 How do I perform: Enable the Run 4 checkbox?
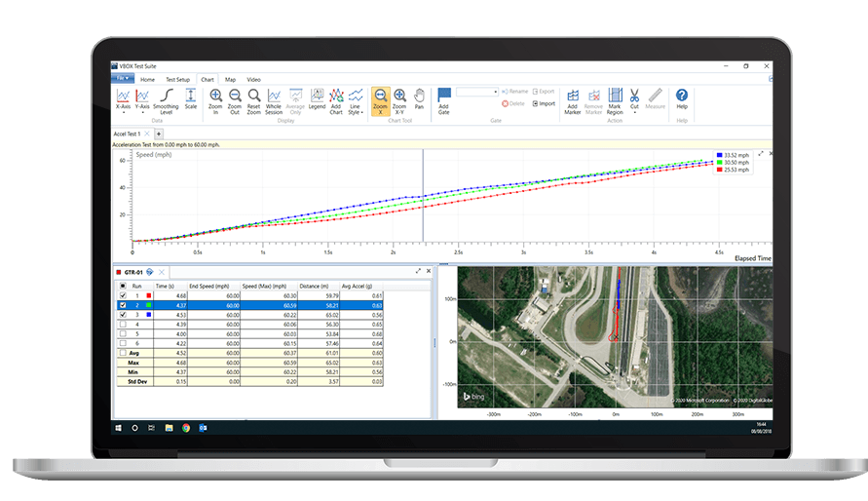point(122,325)
